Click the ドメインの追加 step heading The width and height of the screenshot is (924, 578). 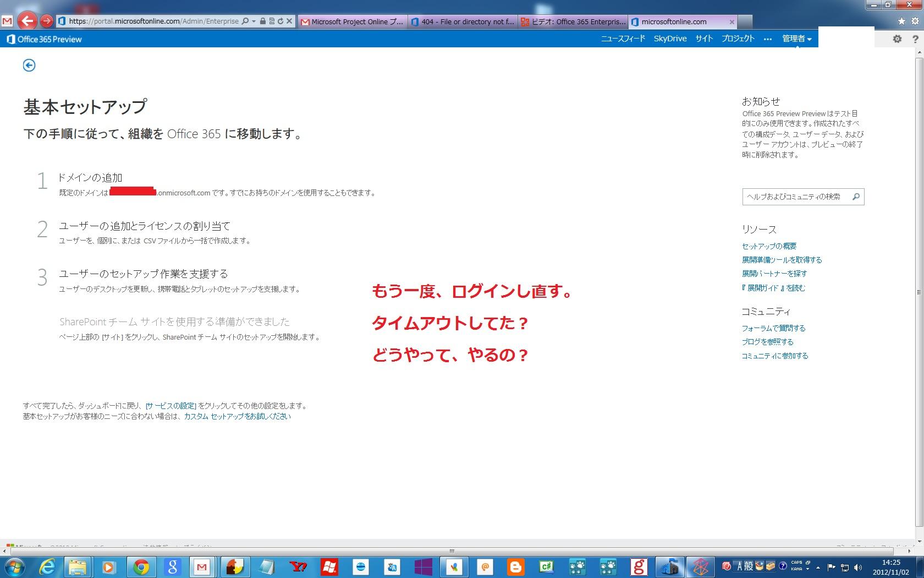click(x=90, y=177)
